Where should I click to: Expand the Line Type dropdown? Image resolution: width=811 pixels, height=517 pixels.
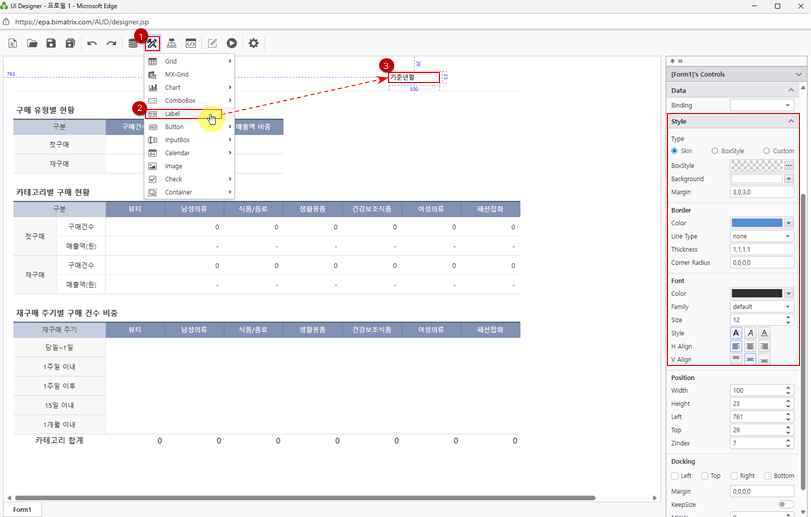761,236
